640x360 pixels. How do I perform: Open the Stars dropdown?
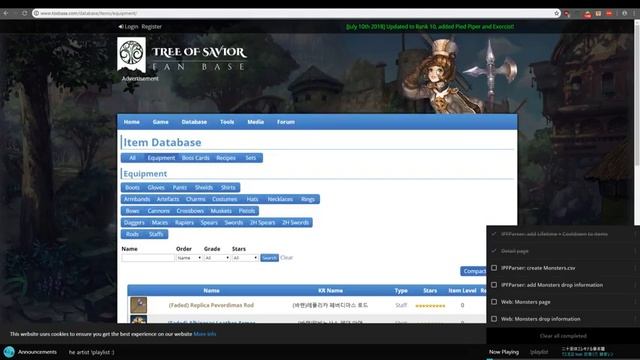245,258
